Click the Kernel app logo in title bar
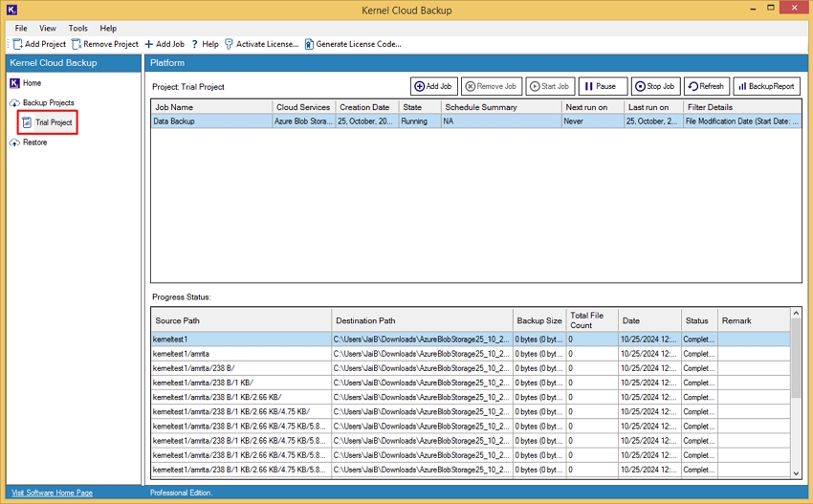Screen dimensions: 813x504 pyautogui.click(x=11, y=10)
